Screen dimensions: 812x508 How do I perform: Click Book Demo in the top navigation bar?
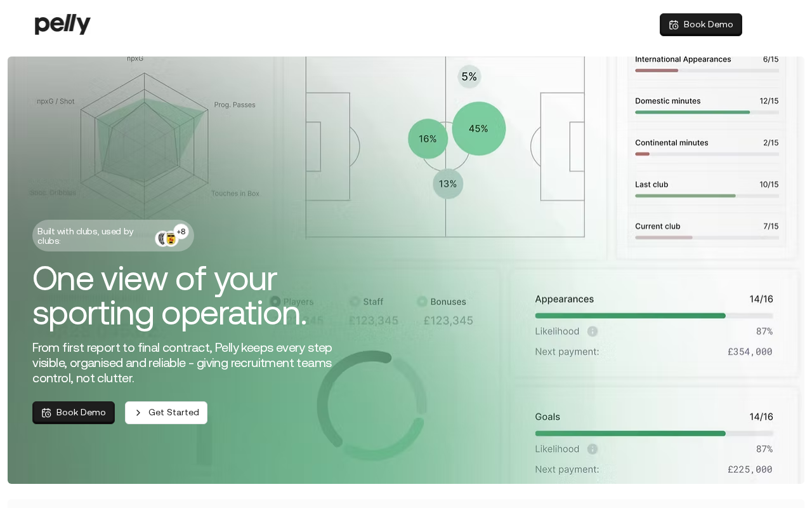point(701,25)
